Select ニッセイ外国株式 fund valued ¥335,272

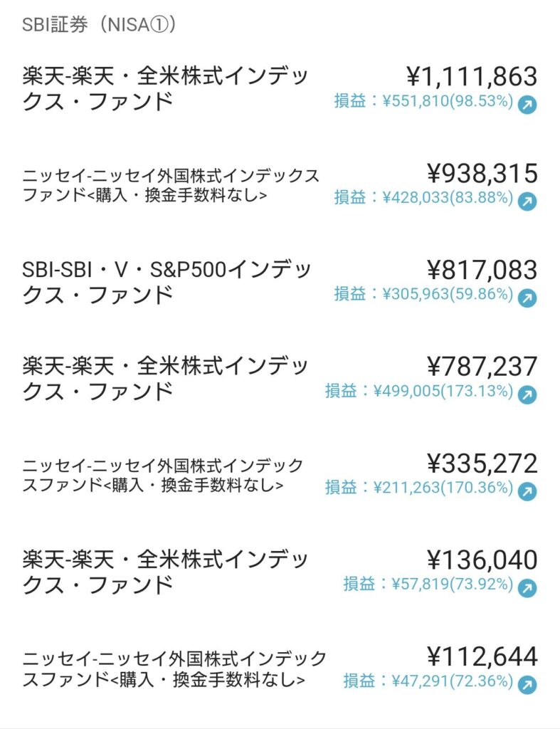point(163,475)
